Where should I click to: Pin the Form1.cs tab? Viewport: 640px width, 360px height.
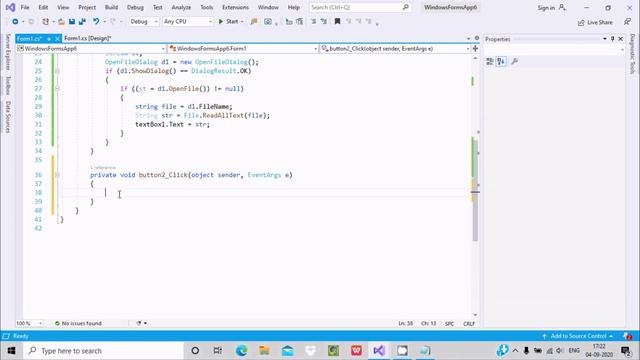point(49,38)
